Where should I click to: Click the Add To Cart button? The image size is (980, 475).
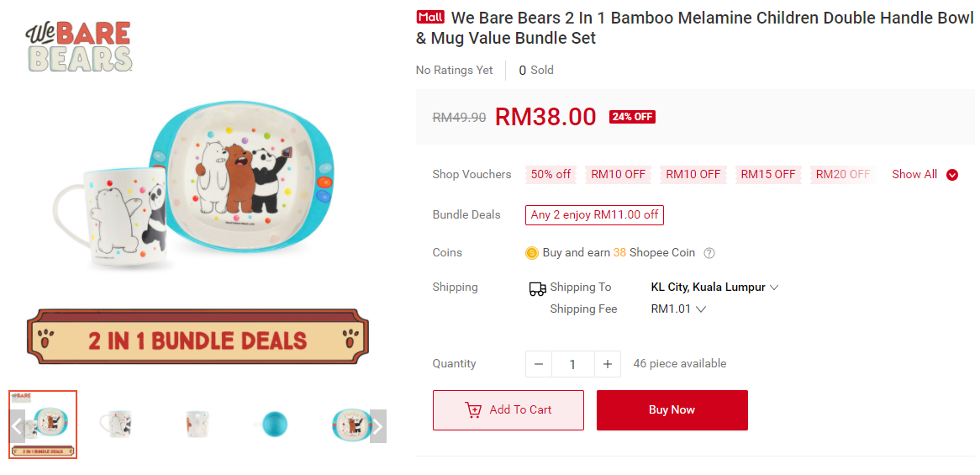click(508, 410)
